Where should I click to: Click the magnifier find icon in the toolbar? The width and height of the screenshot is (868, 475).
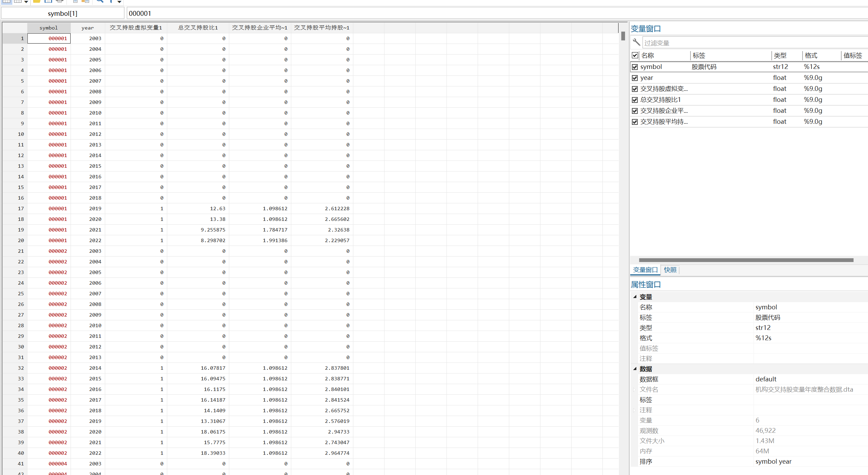pyautogui.click(x=100, y=1)
